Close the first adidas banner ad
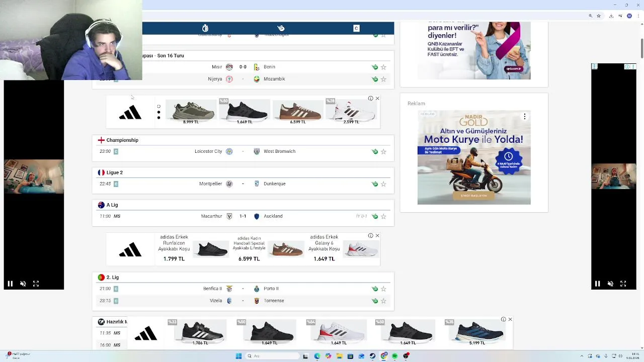 (377, 99)
